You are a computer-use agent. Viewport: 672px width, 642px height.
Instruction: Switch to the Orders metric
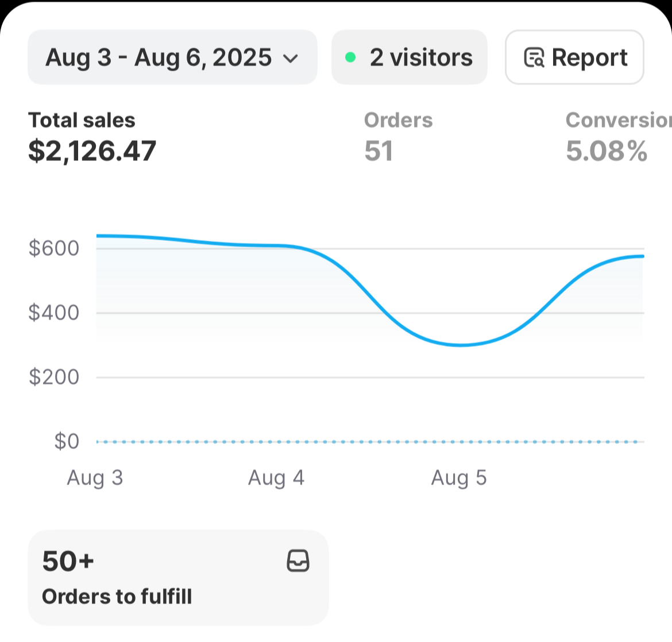[x=398, y=120]
